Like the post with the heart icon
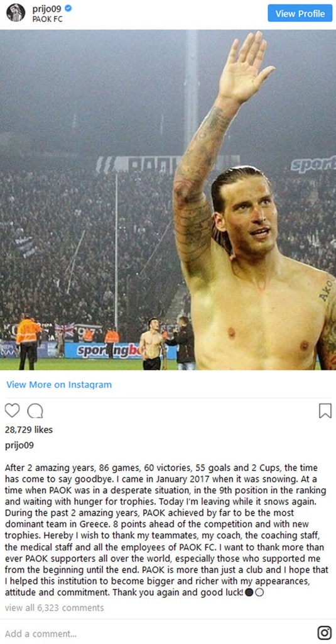This screenshot has width=336, height=644. pos(13,410)
